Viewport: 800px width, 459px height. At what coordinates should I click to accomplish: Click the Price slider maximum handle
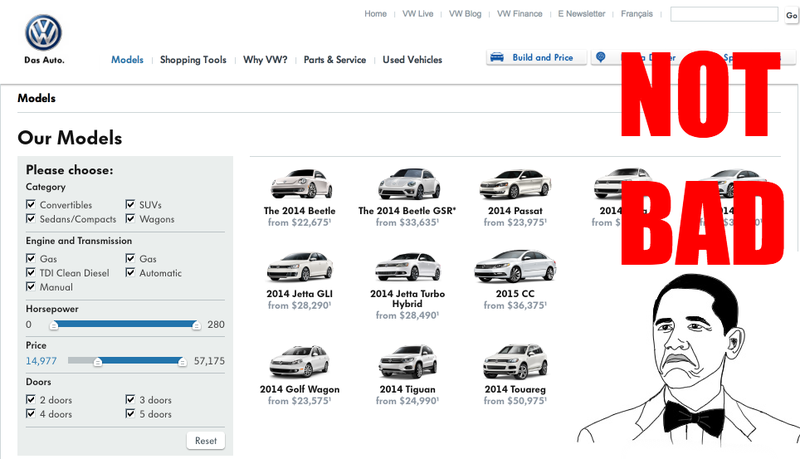coord(182,362)
